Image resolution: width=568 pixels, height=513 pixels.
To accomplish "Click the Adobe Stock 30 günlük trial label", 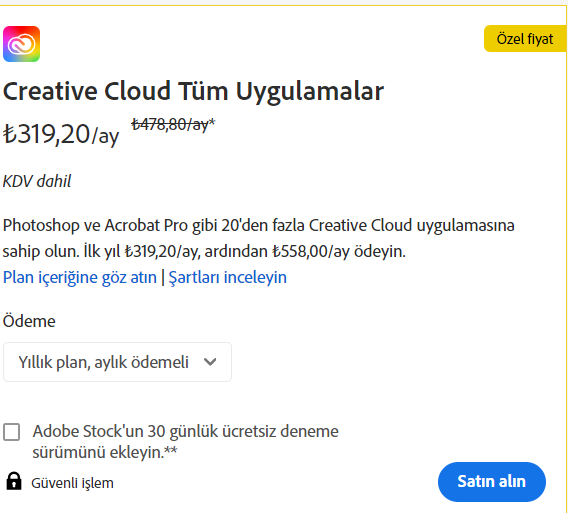I will pos(185,442).
